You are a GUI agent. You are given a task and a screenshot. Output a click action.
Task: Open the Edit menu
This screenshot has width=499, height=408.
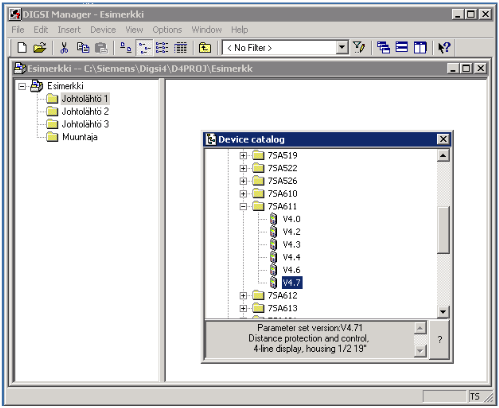[41, 30]
